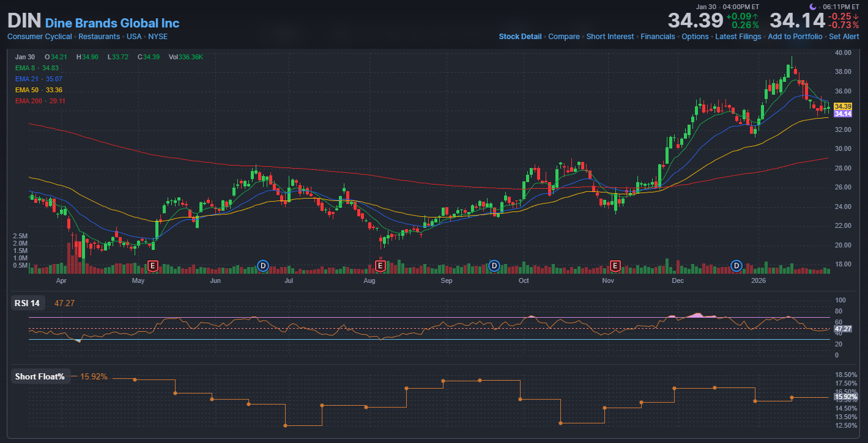Go to the Financials section
This screenshot has height=443, width=868.
click(x=658, y=37)
